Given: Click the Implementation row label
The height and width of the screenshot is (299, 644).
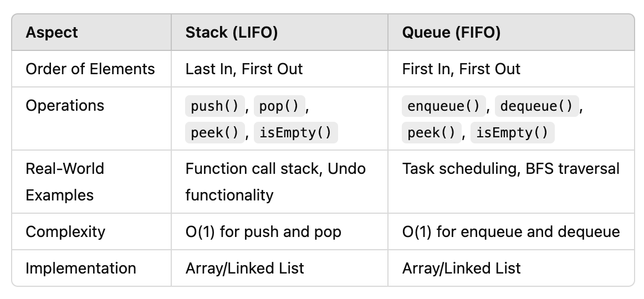Looking at the screenshot, I should (x=80, y=269).
